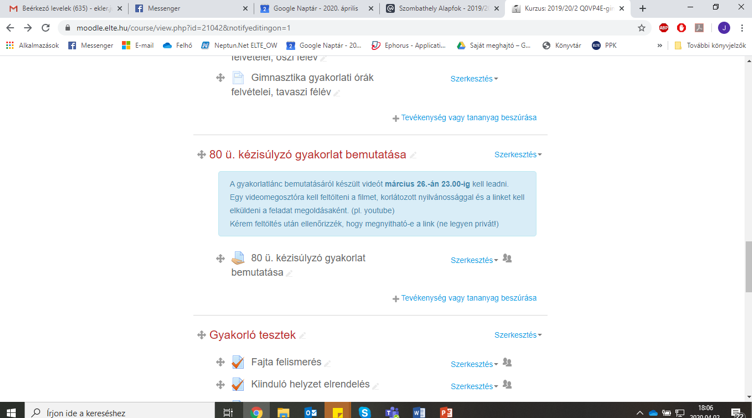Click rename pencil beside 80 ü. kézisúlyzó section title
Viewport: 752px width, 418px height.
413,155
